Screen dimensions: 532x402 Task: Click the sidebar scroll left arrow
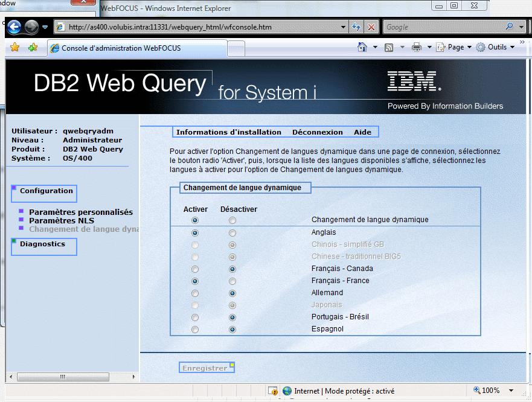tap(11, 377)
